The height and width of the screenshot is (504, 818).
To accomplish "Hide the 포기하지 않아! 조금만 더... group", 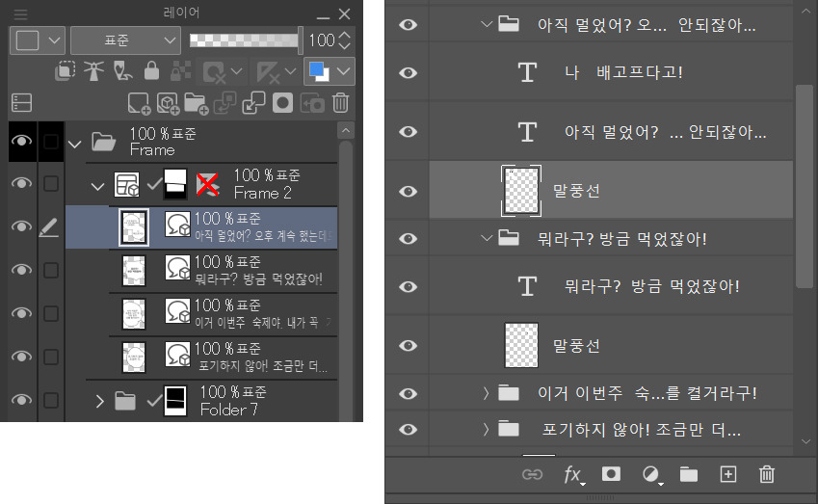I will 408,430.
